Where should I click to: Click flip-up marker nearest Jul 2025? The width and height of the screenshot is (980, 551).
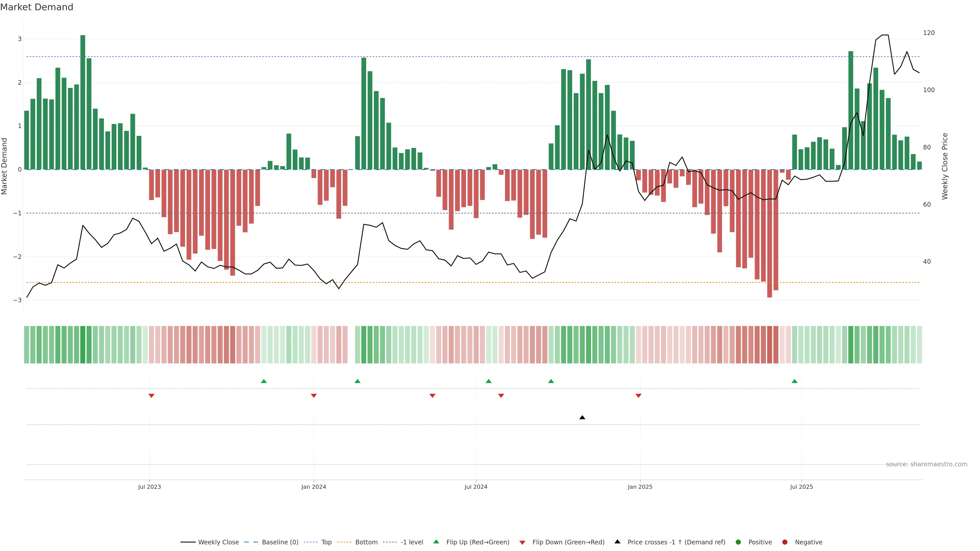pyautogui.click(x=794, y=381)
